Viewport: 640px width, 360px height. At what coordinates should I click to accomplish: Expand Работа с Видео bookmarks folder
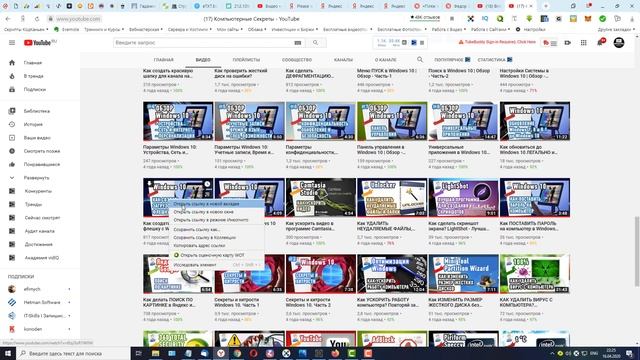(448, 29)
